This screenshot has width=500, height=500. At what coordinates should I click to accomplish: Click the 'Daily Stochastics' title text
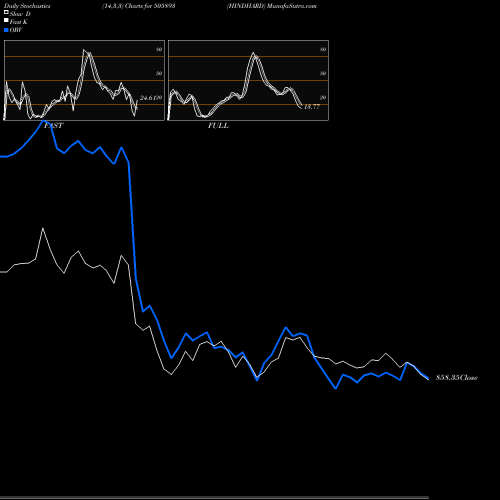click(x=27, y=6)
